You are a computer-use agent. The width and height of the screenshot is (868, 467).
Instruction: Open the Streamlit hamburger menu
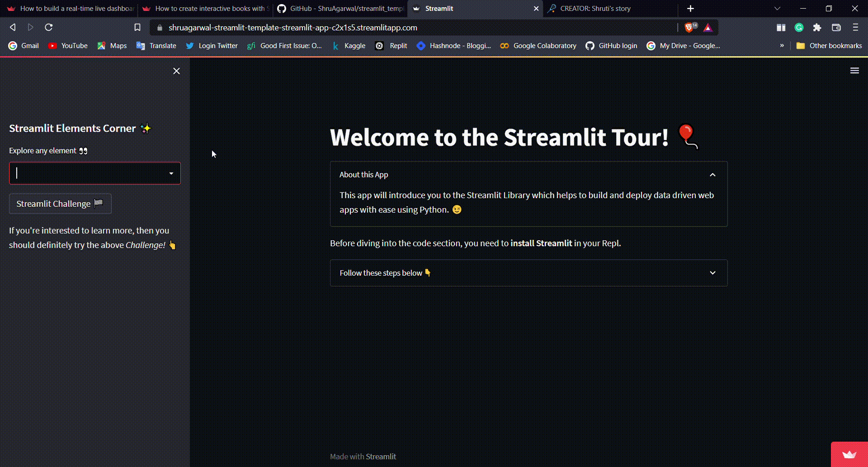tap(854, 71)
